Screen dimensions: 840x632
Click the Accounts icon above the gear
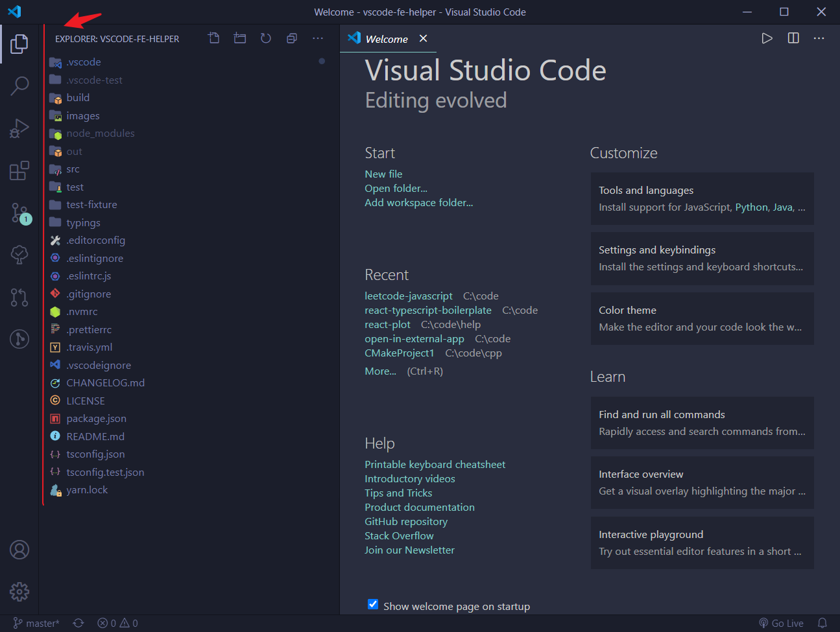pyautogui.click(x=19, y=549)
